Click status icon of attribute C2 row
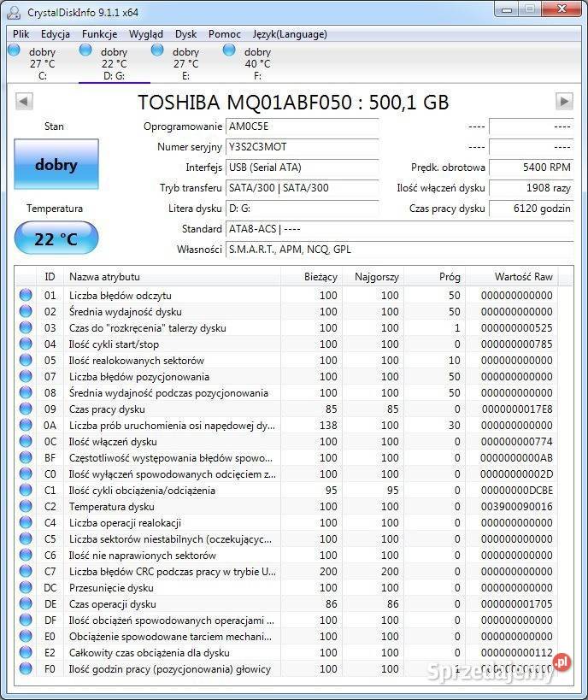The height and width of the screenshot is (700, 588). click(x=26, y=506)
